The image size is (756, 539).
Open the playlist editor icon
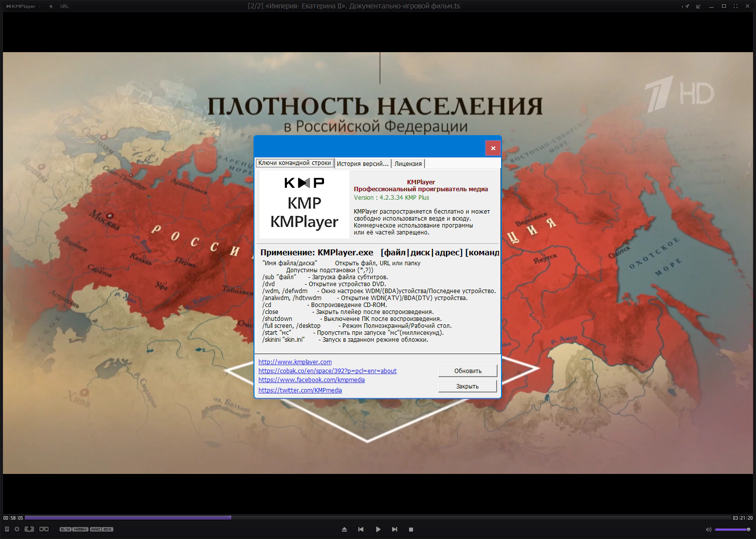[x=7, y=529]
